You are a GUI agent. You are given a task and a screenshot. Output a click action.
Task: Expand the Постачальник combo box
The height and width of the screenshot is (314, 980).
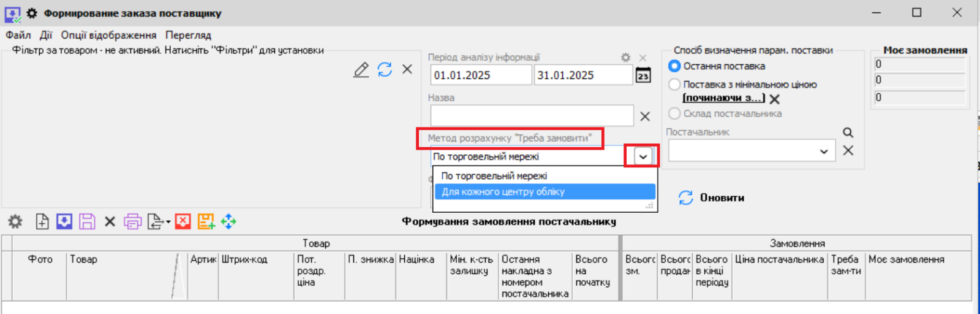click(824, 151)
